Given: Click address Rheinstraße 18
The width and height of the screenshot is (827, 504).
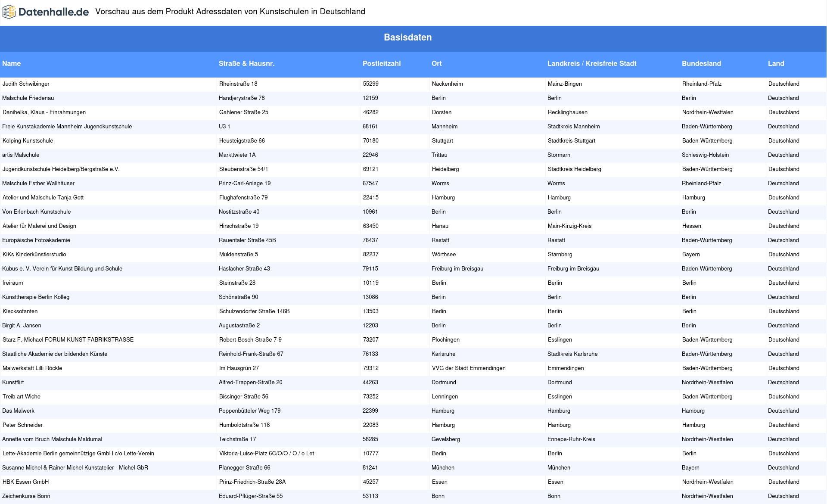Looking at the screenshot, I should [238, 84].
